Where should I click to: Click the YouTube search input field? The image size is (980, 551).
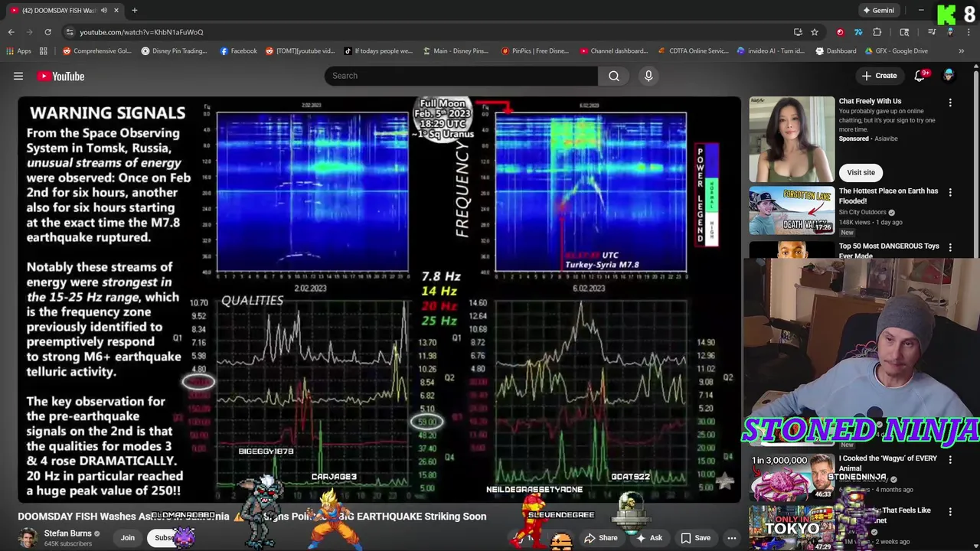pos(461,76)
